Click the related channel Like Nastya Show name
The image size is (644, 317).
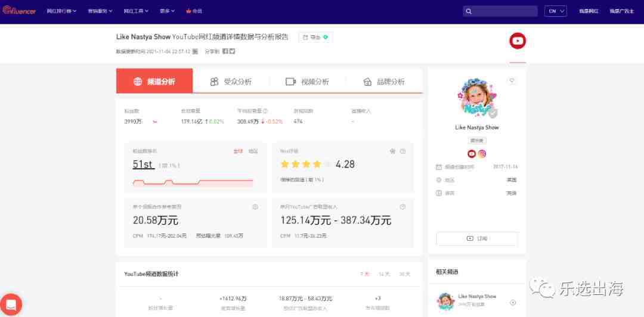click(477, 297)
